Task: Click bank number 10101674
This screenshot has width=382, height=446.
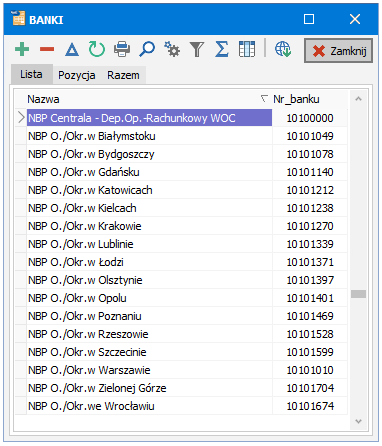Action: coord(310,406)
